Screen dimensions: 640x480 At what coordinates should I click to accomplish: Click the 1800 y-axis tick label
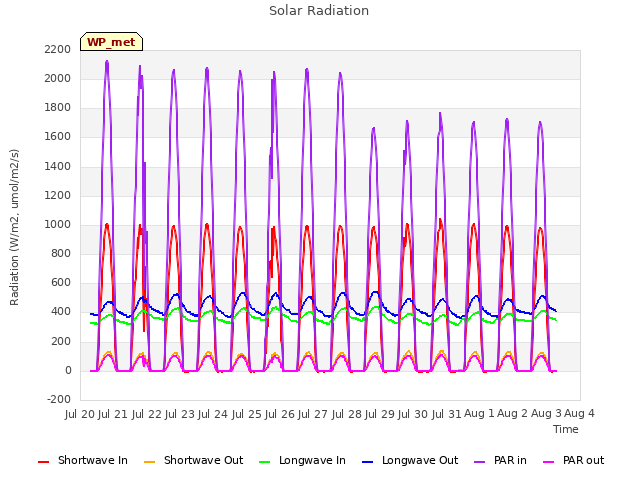(x=58, y=108)
